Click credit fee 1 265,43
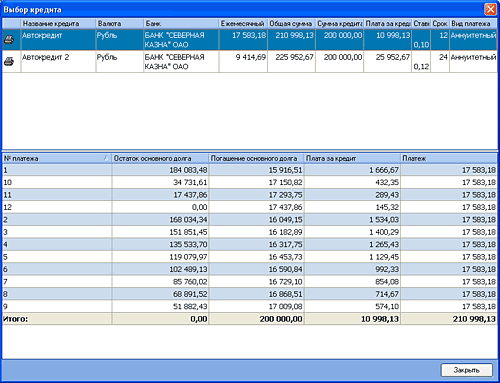 384,245
